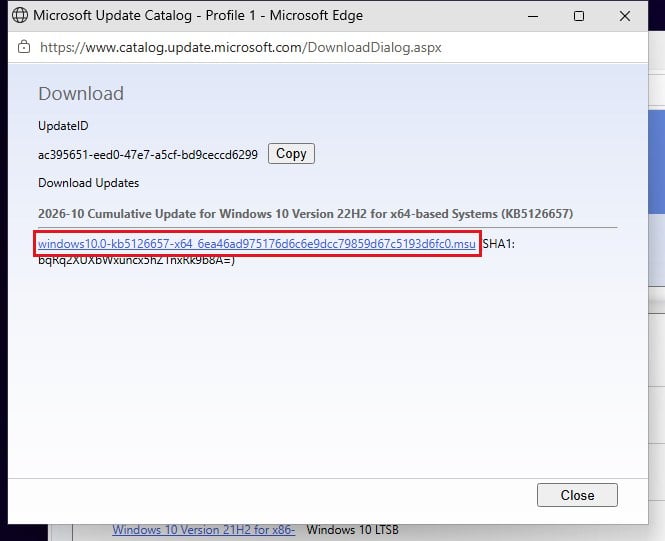Close the Edge window with the X
Viewport: 665px width, 541px height.
(625, 16)
